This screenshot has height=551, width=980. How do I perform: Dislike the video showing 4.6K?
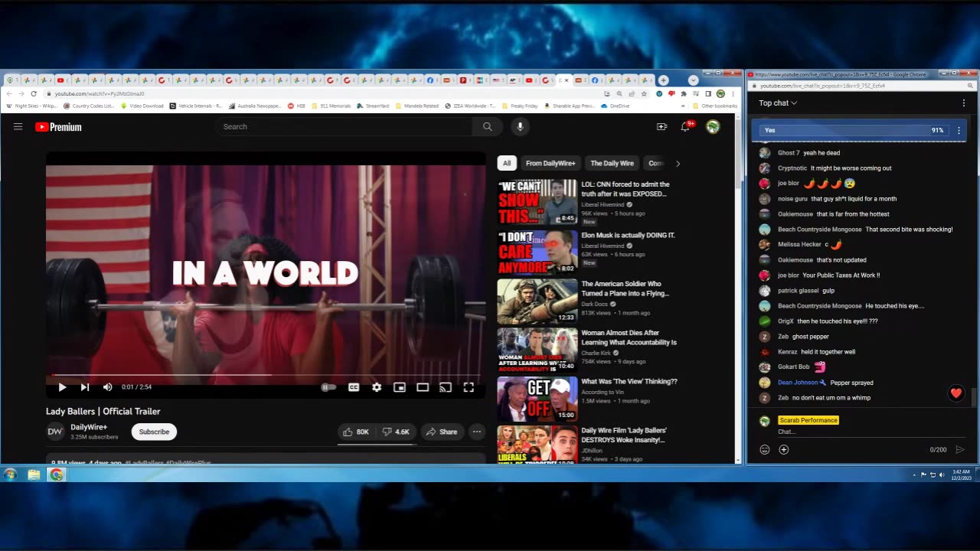click(397, 432)
